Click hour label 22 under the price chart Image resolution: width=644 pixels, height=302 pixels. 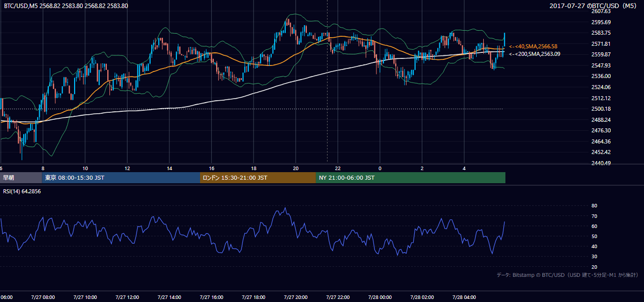point(338,169)
